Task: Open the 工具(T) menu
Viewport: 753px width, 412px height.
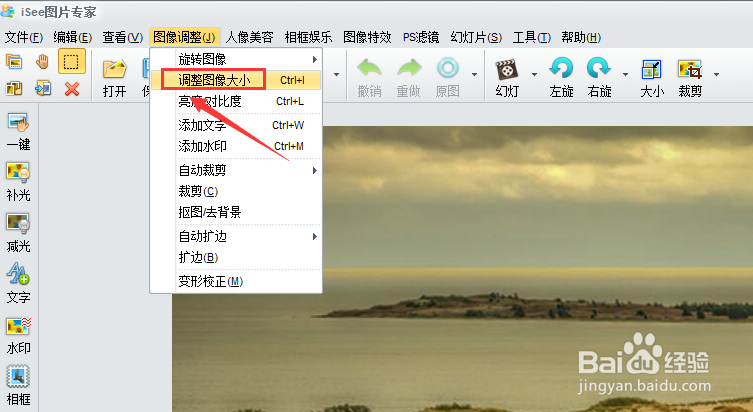Action: pyautogui.click(x=532, y=37)
